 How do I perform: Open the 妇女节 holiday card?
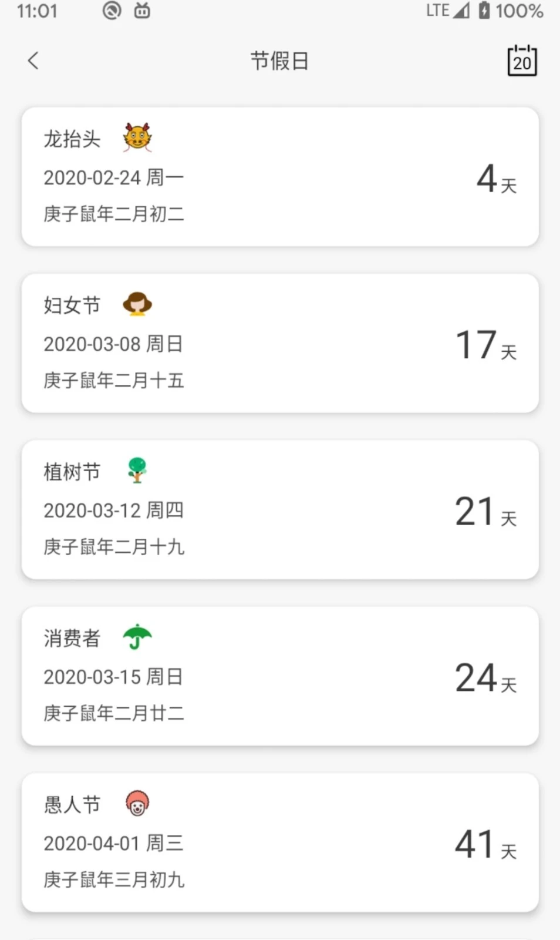(280, 343)
